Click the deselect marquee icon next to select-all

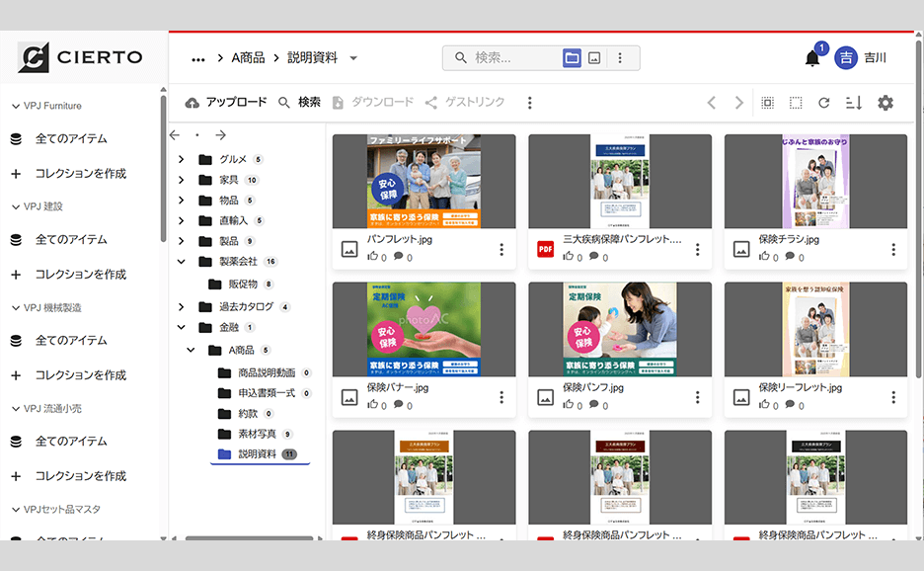pos(796,102)
